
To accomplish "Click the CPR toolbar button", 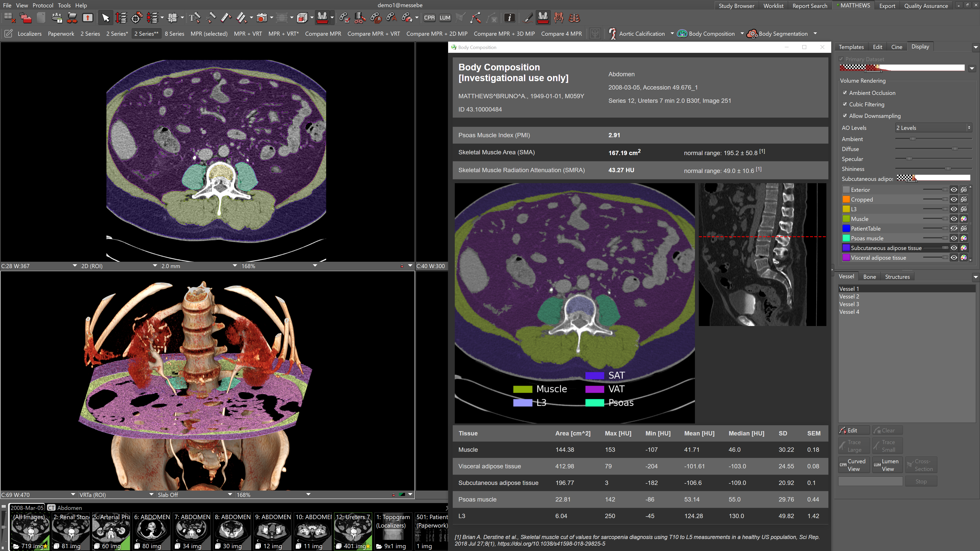I will pyautogui.click(x=429, y=18).
